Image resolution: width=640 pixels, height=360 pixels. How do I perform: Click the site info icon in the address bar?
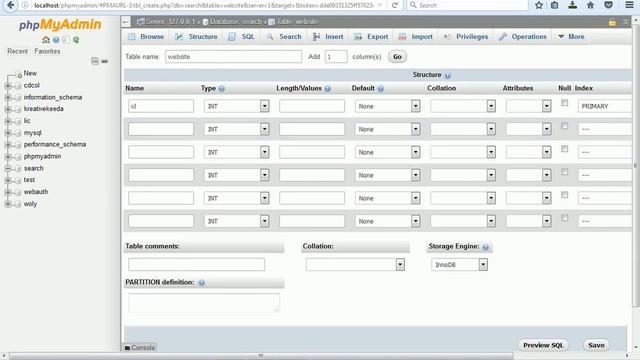pos(25,5)
